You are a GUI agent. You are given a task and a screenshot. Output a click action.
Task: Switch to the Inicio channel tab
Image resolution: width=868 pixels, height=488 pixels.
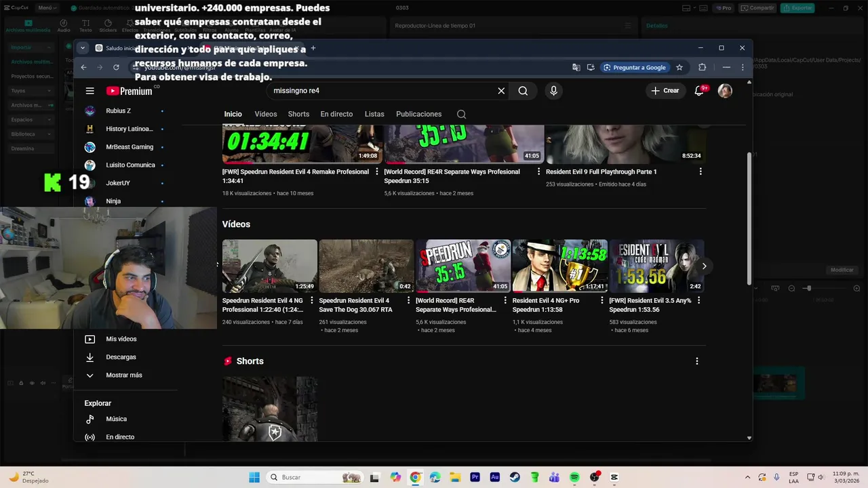tap(233, 115)
